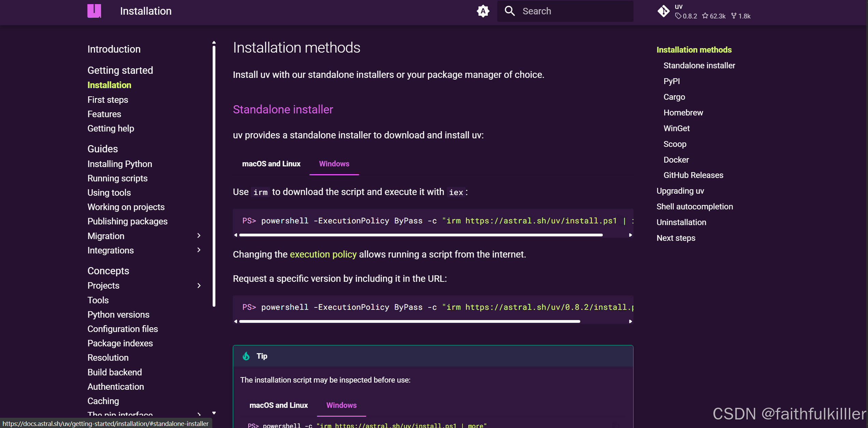The image size is (868, 428).
Task: Expand the Projects section
Action: click(199, 286)
